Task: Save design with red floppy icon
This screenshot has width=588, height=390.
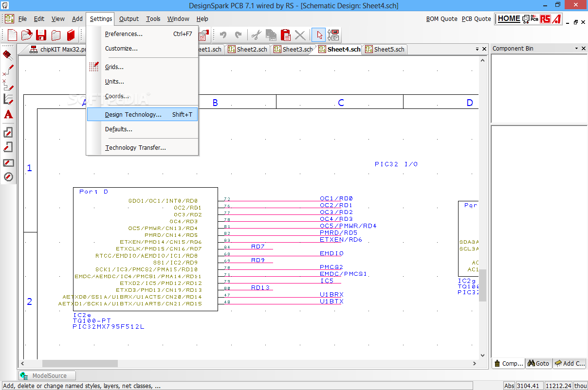Action: tap(41, 35)
